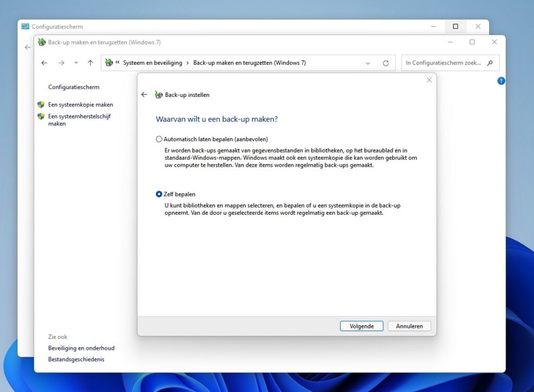Open the Configuratiescherm link in the sidebar

[74, 87]
